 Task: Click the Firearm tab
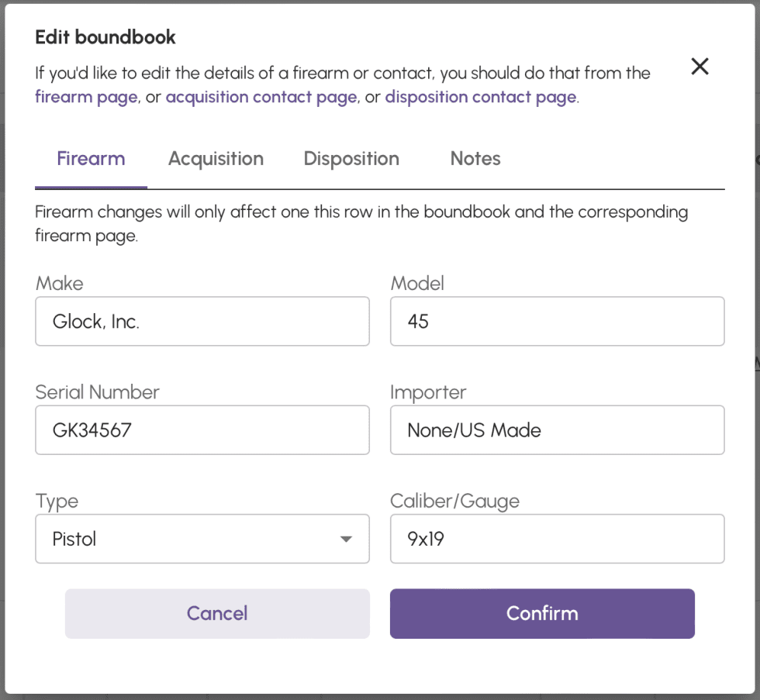click(91, 159)
